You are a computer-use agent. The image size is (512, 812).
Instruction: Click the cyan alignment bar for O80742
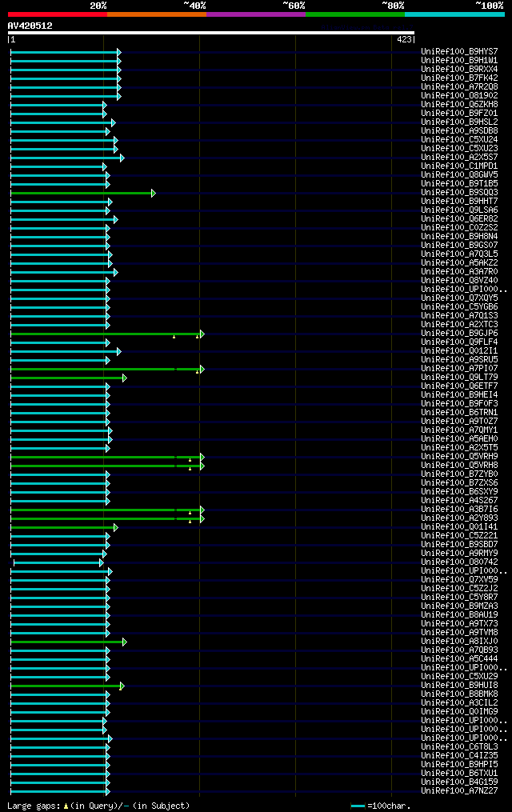tap(58, 563)
